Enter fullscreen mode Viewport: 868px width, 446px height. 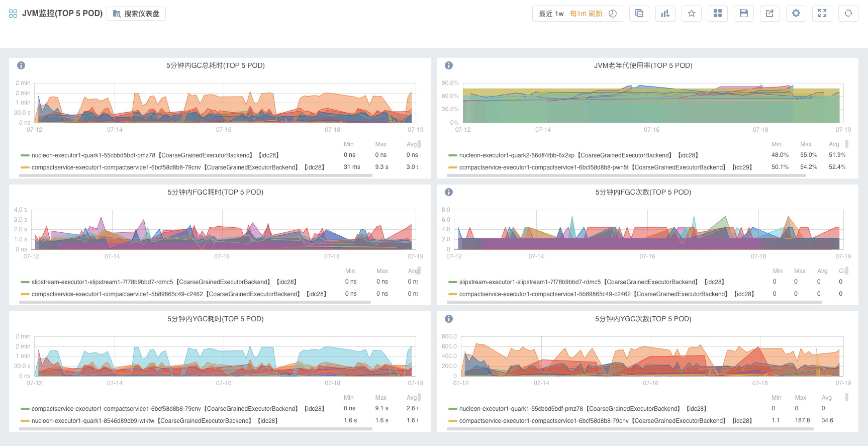[822, 14]
